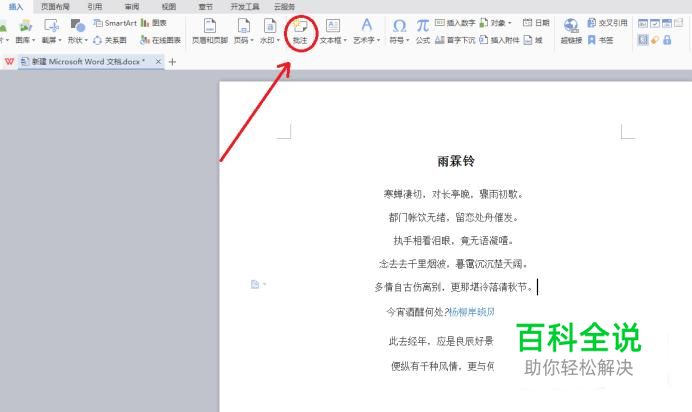Click the lock protect form icon
Image resolution: width=692 pixels, height=412 pixels.
click(x=667, y=40)
